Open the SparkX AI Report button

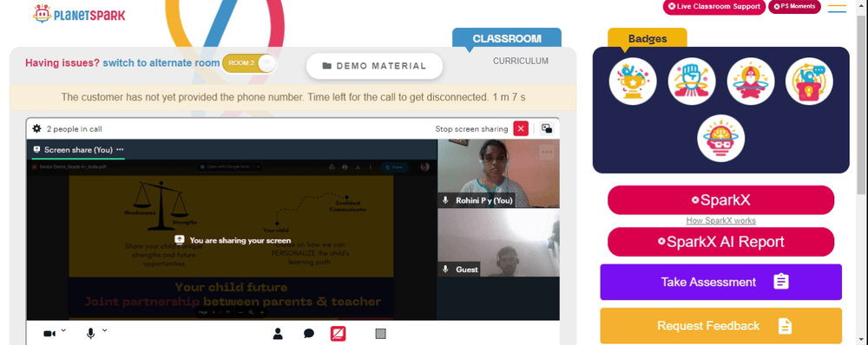pos(720,242)
